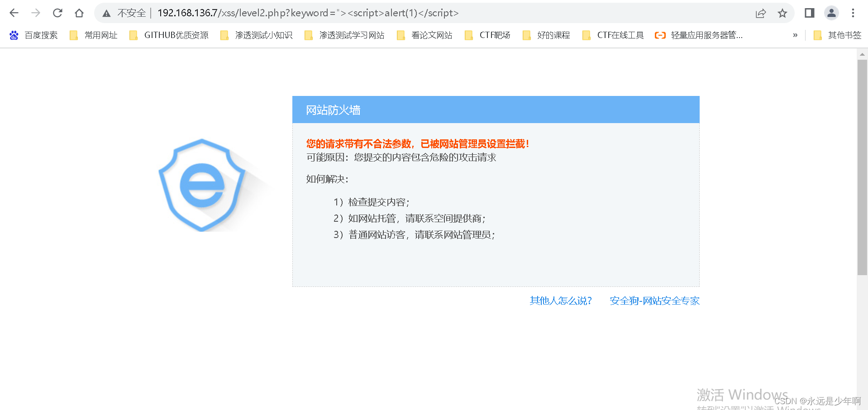The image size is (868, 410).
Task: Open 百度搜索 bookmark
Action: tap(33, 35)
